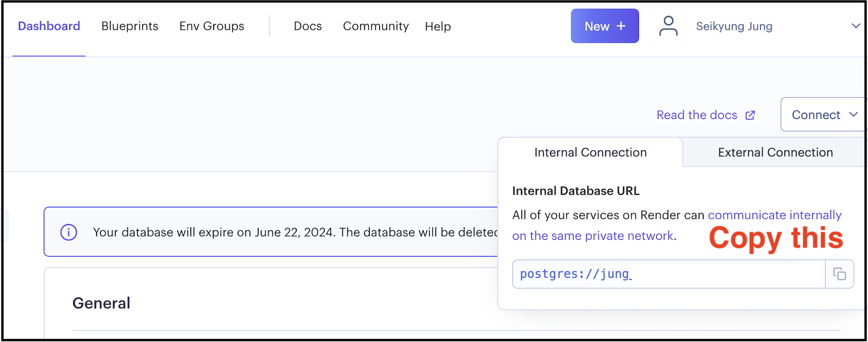This screenshot has height=342, width=868.
Task: Expand the account menu chevron
Action: click(x=856, y=26)
